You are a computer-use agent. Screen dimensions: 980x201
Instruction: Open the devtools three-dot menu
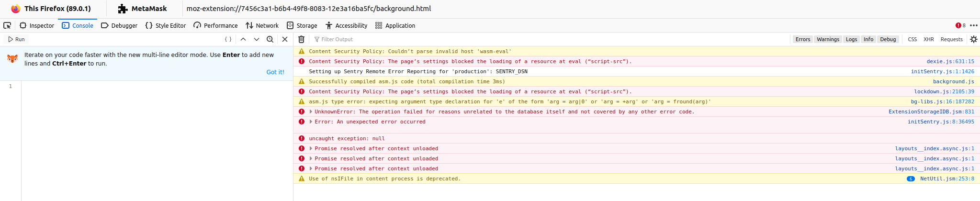[974, 25]
